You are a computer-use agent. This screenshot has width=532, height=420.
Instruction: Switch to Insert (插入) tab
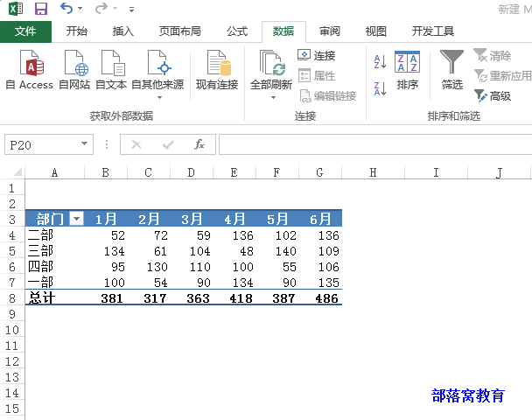(x=123, y=31)
